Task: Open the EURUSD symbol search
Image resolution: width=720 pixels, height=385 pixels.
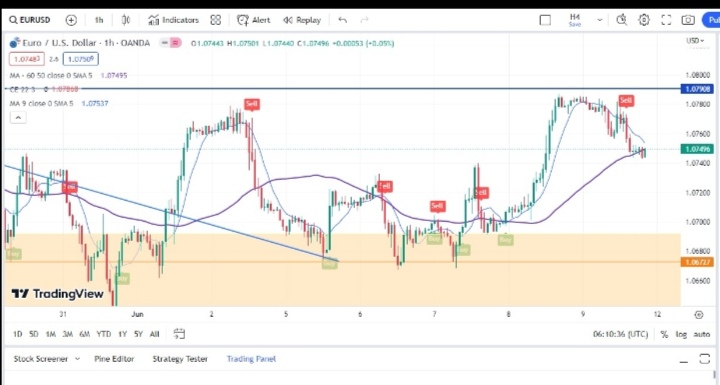Action: point(30,20)
